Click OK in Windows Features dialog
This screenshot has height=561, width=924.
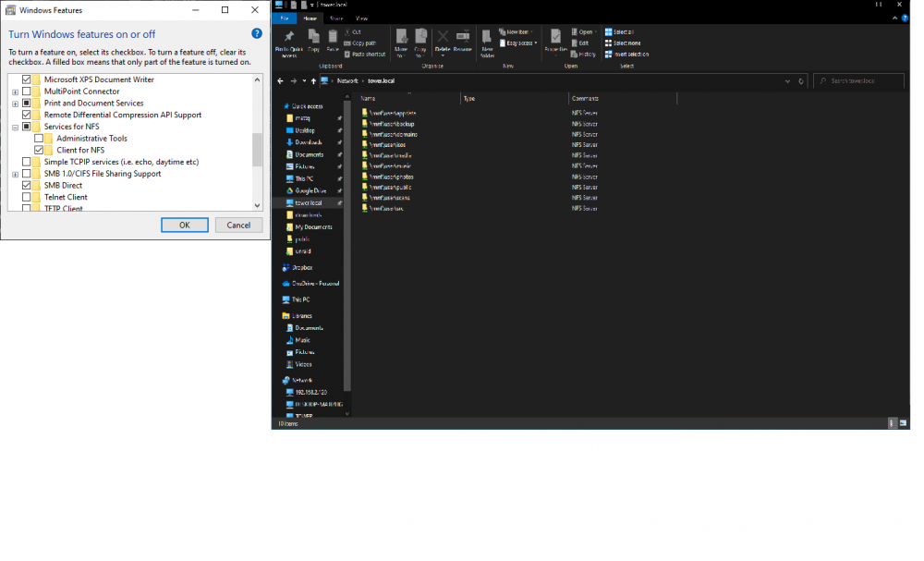pyautogui.click(x=185, y=226)
